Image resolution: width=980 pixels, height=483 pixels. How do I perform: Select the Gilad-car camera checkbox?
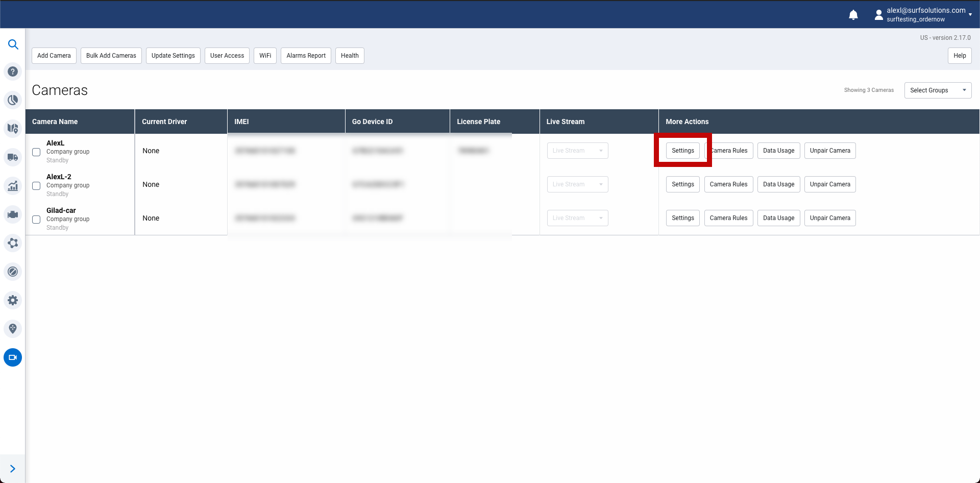pyautogui.click(x=36, y=220)
